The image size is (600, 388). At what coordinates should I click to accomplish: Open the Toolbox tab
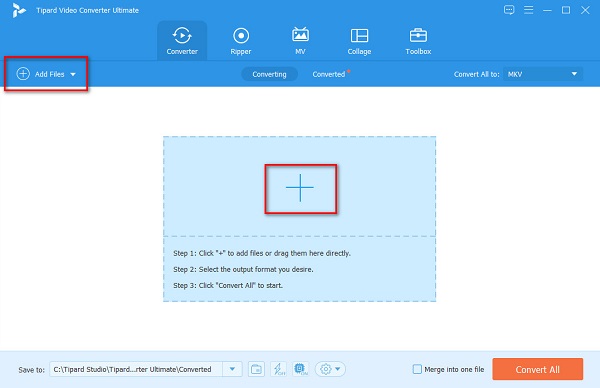coord(418,41)
